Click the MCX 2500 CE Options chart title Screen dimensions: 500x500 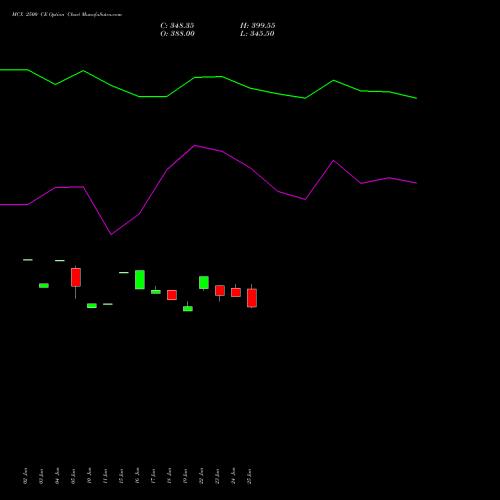point(67,15)
